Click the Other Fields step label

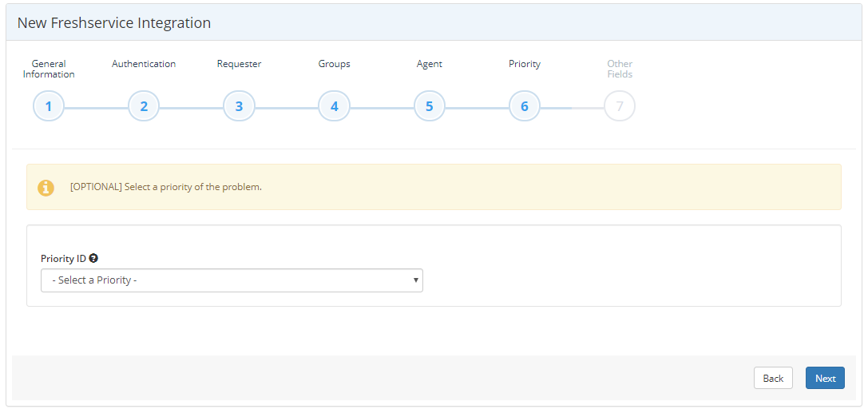click(619, 69)
